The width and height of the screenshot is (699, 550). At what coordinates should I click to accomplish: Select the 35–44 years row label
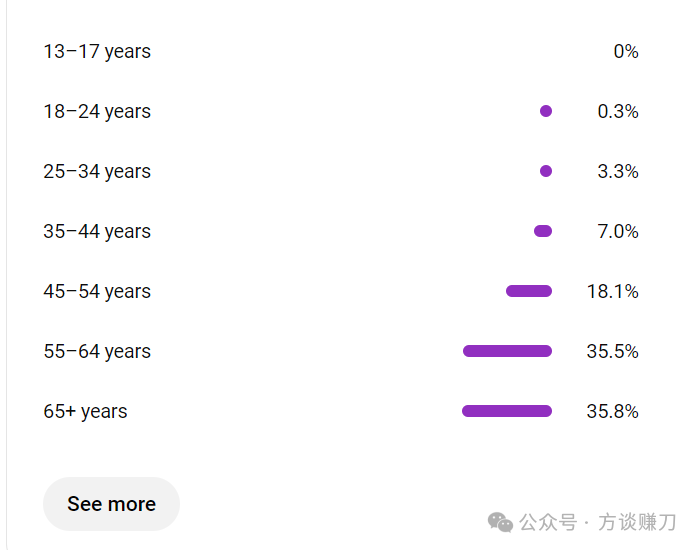point(97,232)
